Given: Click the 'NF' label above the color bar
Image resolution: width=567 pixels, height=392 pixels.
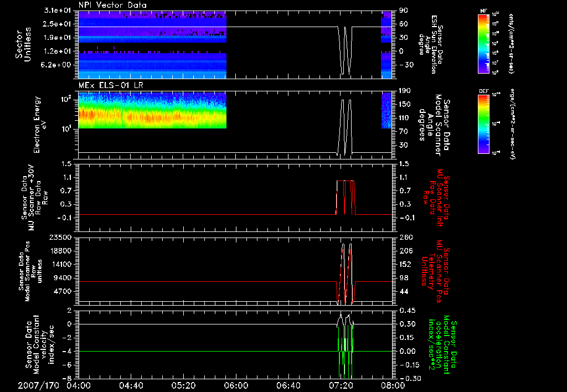Looking at the screenshot, I should pyautogui.click(x=484, y=11).
